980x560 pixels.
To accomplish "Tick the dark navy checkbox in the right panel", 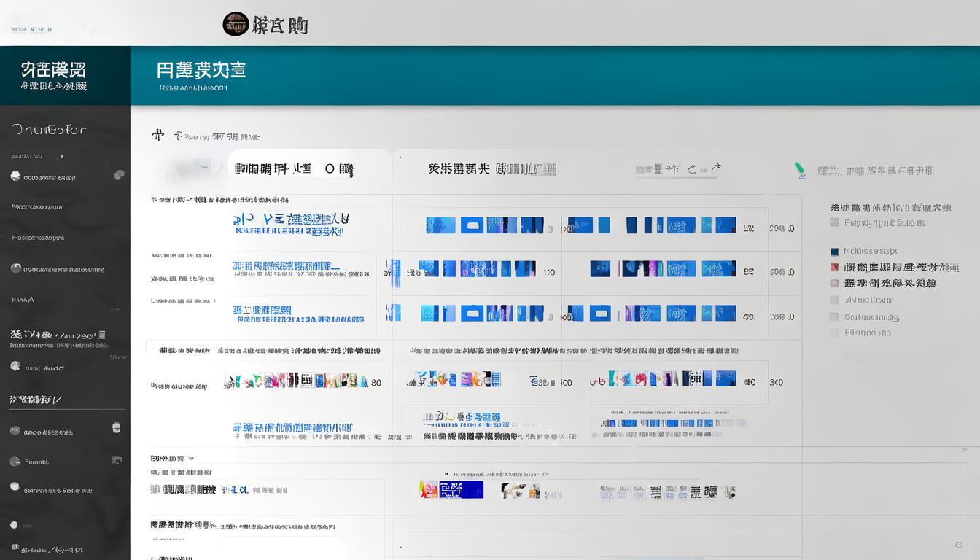I will (x=834, y=251).
